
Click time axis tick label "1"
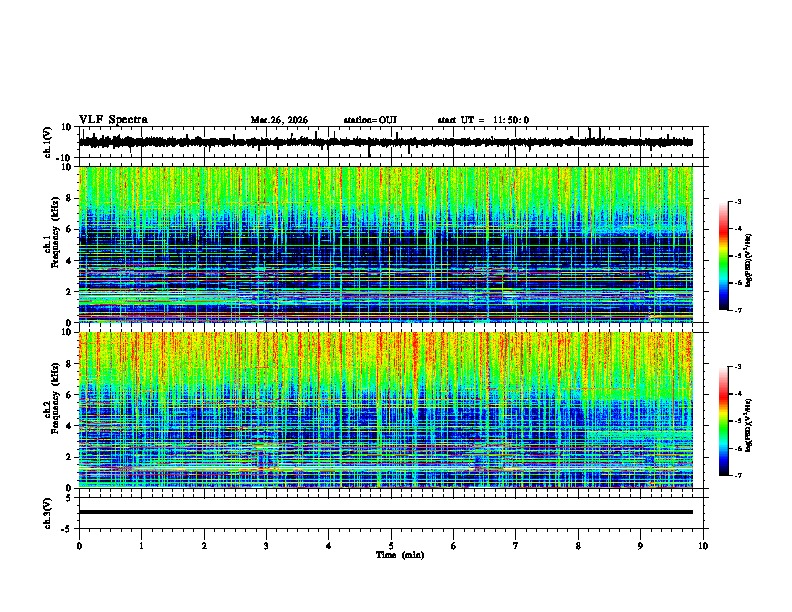pyautogui.click(x=141, y=546)
